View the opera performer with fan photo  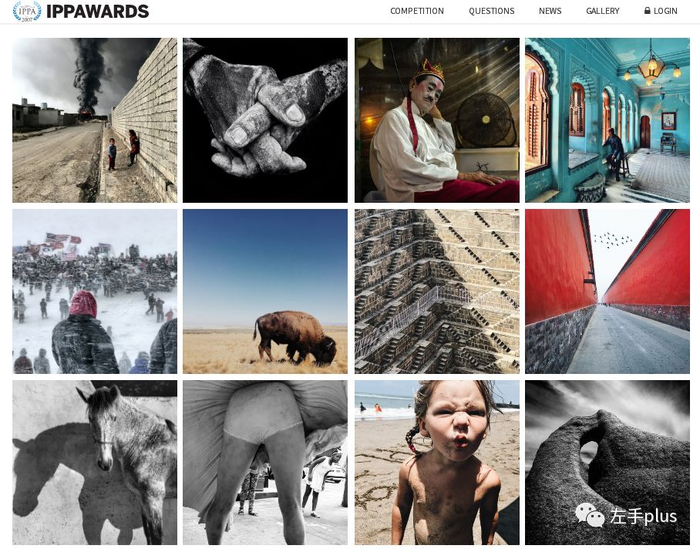tap(437, 120)
